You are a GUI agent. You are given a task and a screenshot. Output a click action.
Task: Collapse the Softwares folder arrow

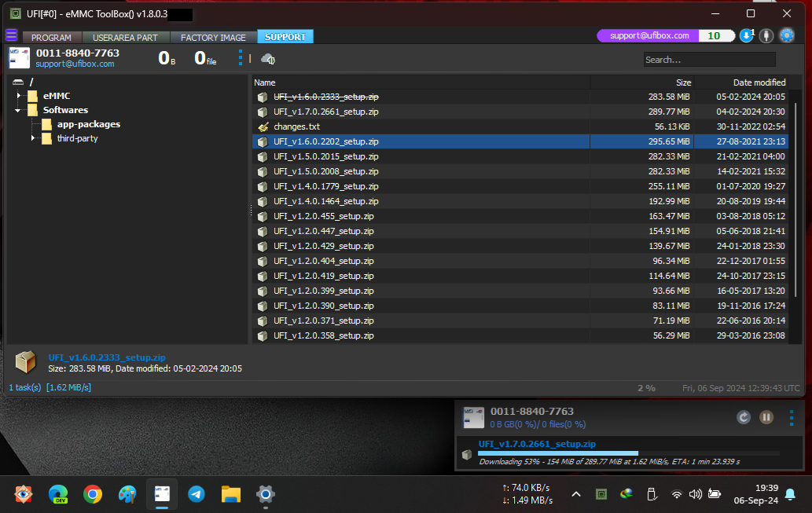point(18,110)
